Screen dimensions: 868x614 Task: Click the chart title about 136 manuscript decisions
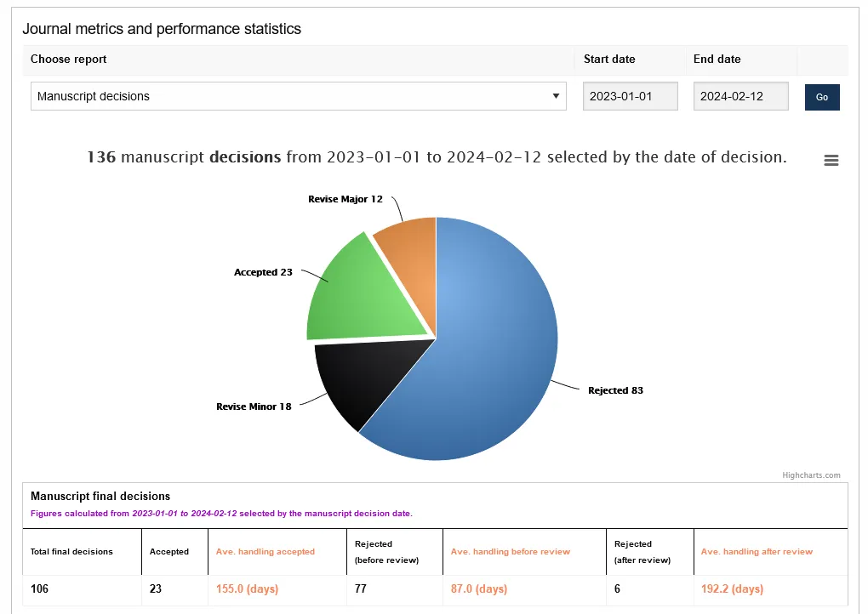(x=437, y=157)
